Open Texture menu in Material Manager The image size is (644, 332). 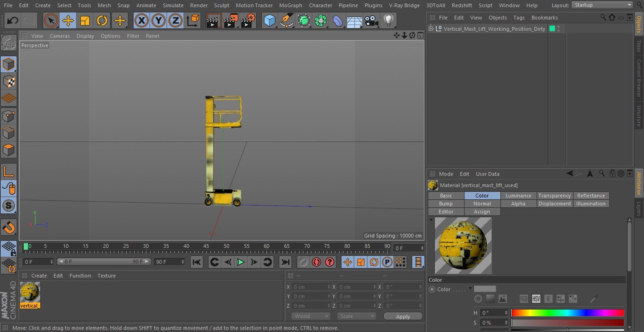[x=106, y=276]
